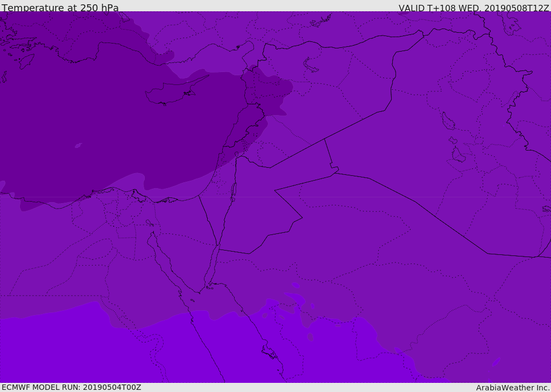Click Lake Tharthar outline in Iraq
Viewport: 551px width, 392px height.
(x=448, y=122)
